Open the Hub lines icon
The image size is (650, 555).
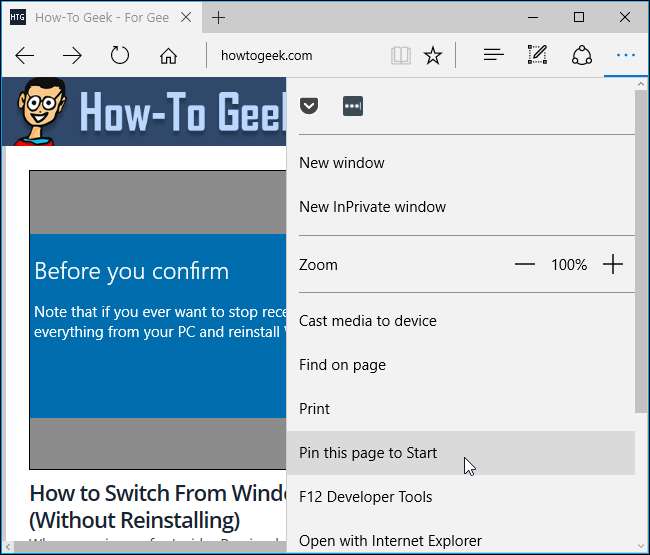click(493, 56)
